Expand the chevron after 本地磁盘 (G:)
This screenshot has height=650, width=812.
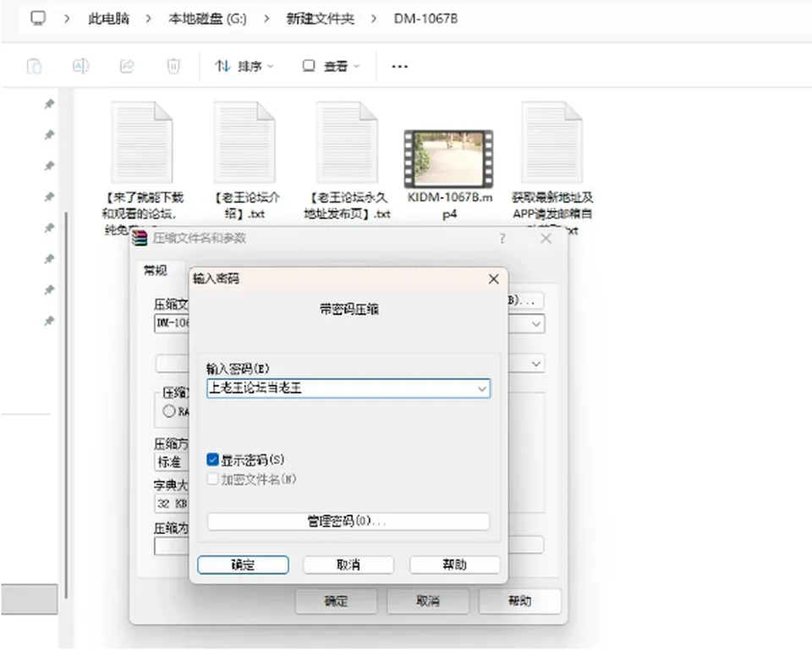[266, 19]
